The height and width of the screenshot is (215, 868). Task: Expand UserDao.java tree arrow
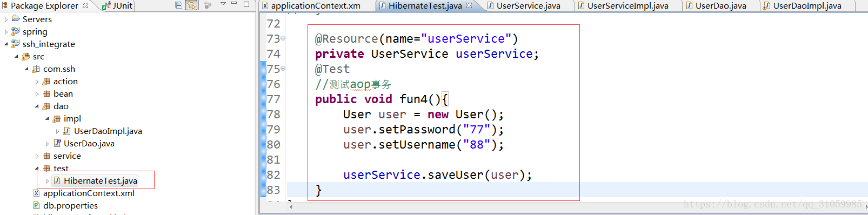(x=48, y=144)
